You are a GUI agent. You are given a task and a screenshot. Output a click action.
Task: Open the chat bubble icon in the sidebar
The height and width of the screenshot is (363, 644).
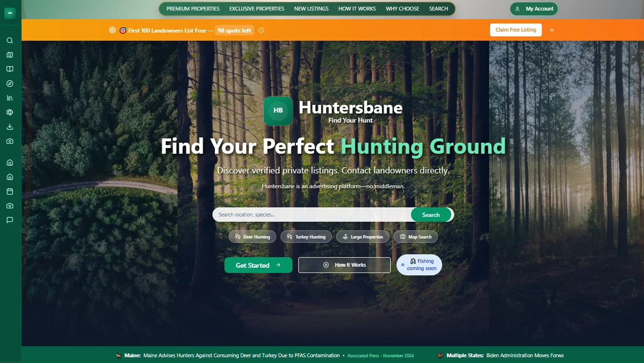tap(10, 220)
